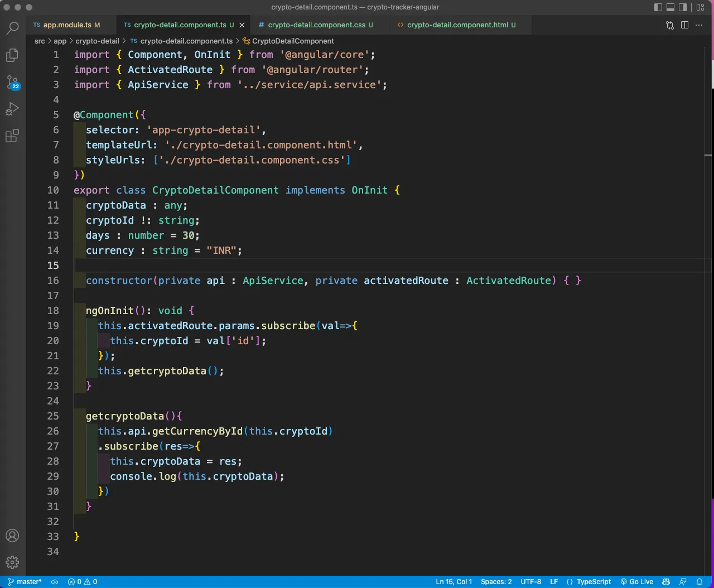Viewport: 714px width, 588px height.
Task: Go to line via Ln 15, Col 1
Action: coord(454,582)
